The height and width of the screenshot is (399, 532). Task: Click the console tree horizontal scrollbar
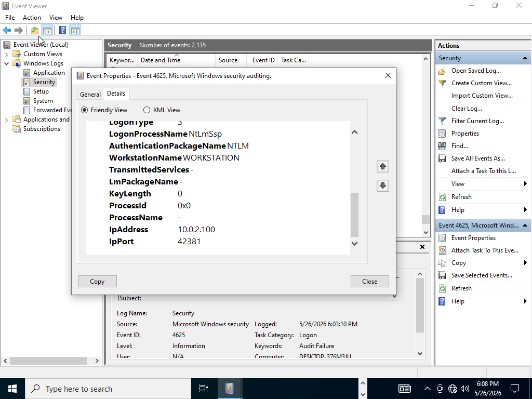(48, 361)
